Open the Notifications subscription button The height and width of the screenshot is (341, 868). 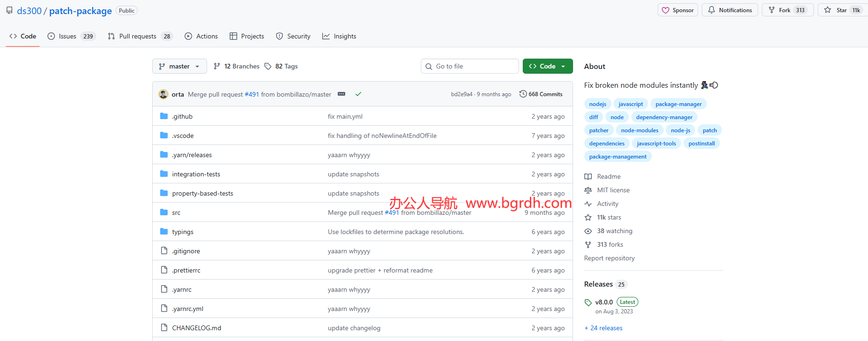(x=729, y=10)
